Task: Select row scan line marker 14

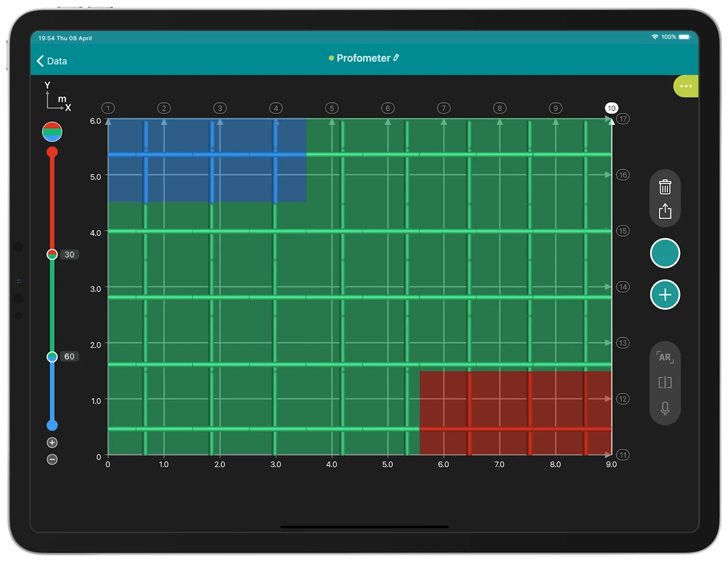Action: tap(623, 287)
